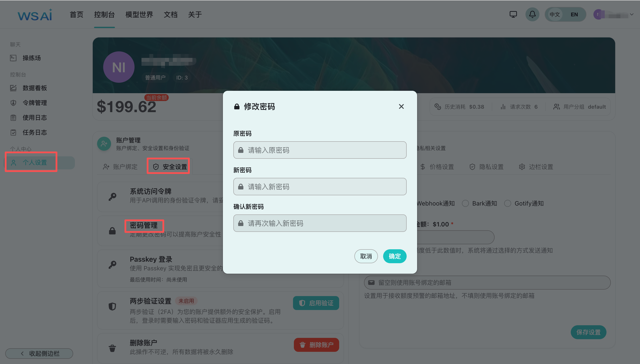This screenshot has height=364, width=640.
Task: Click the delete account trash icon
Action: [x=113, y=348]
